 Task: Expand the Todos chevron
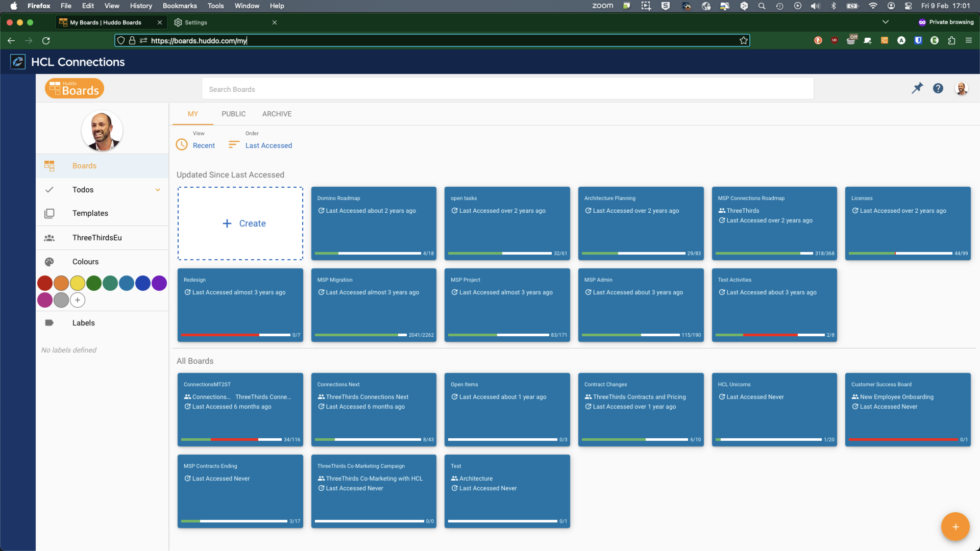158,190
